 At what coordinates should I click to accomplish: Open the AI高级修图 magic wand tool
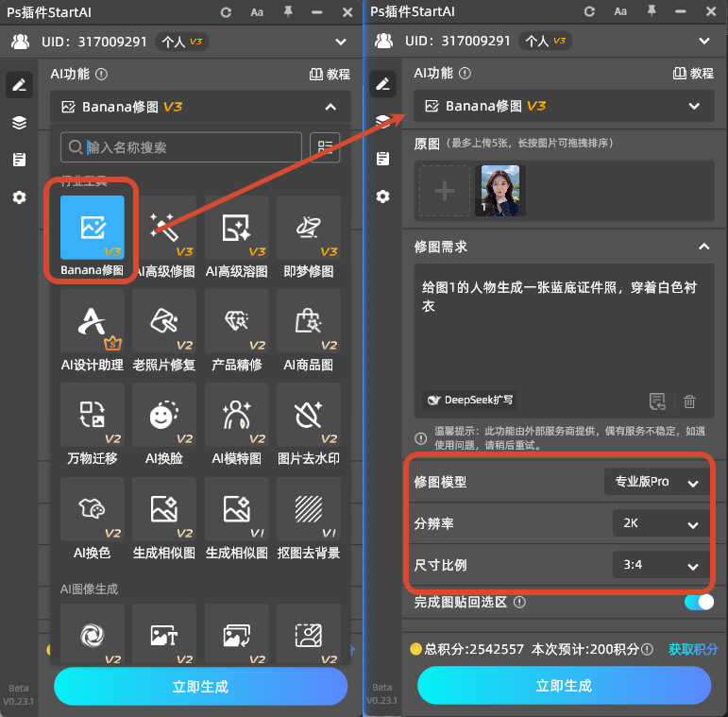164,228
